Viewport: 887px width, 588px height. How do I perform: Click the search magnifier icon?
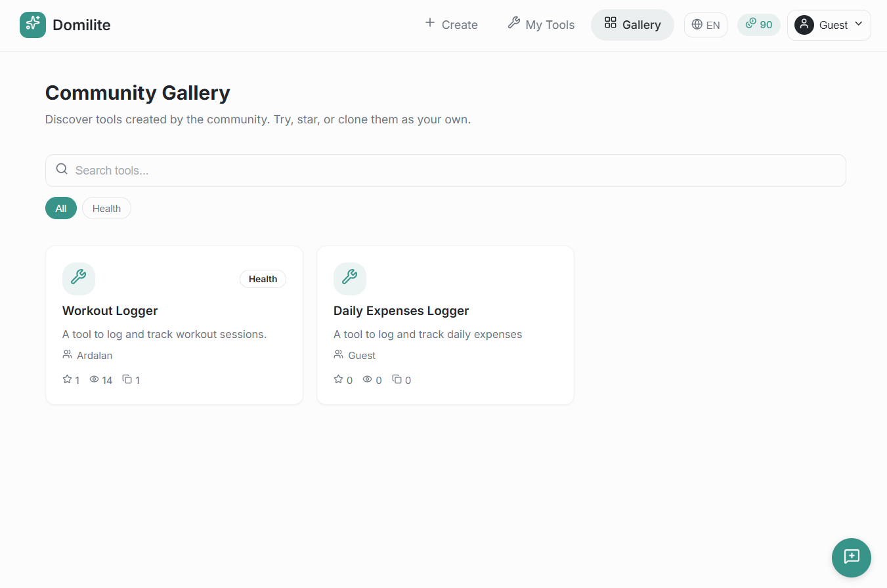[61, 169]
